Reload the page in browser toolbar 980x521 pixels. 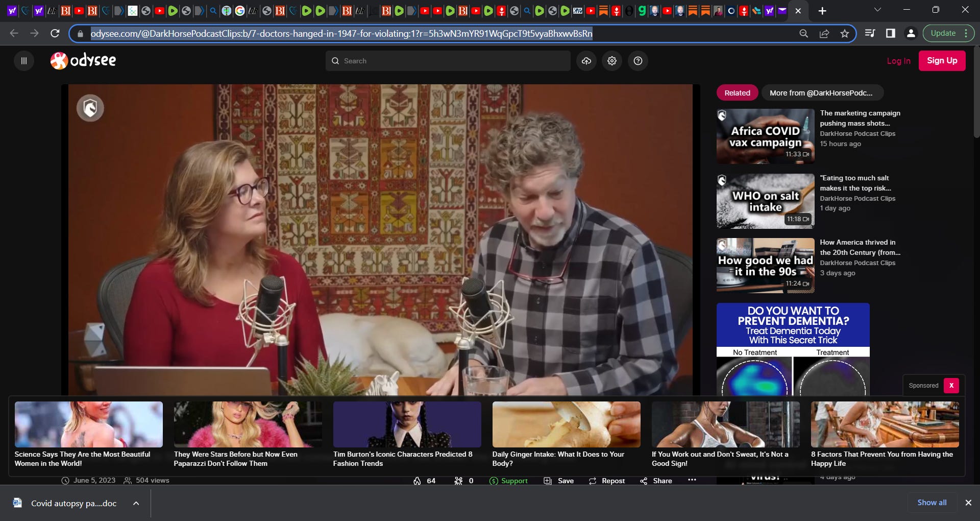tap(55, 33)
